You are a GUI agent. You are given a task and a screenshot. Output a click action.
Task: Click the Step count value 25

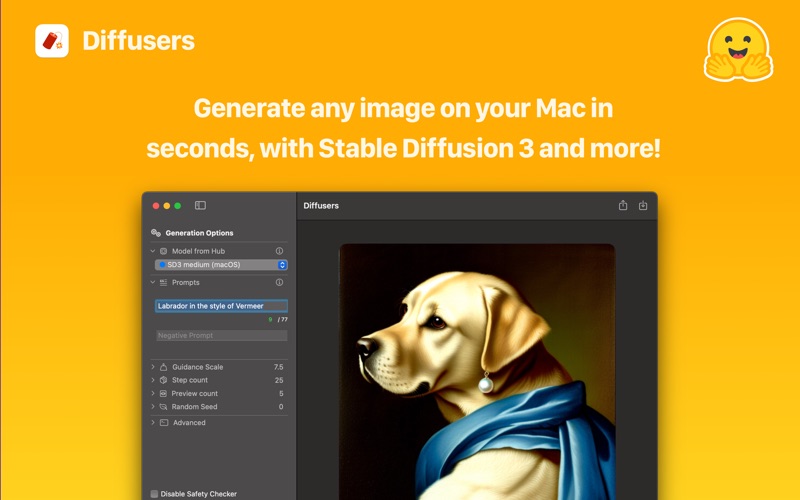click(279, 380)
